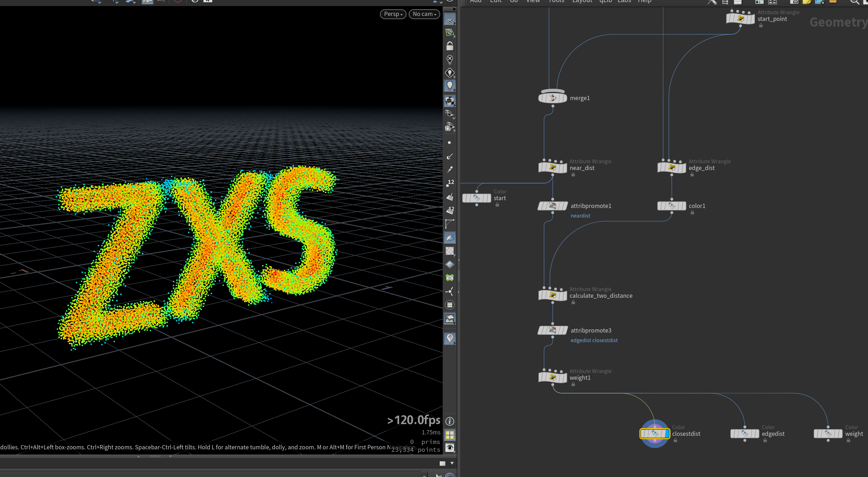Screen dimensions: 868x477
Task: Click the '>120.0fps' readout
Action: (x=414, y=420)
